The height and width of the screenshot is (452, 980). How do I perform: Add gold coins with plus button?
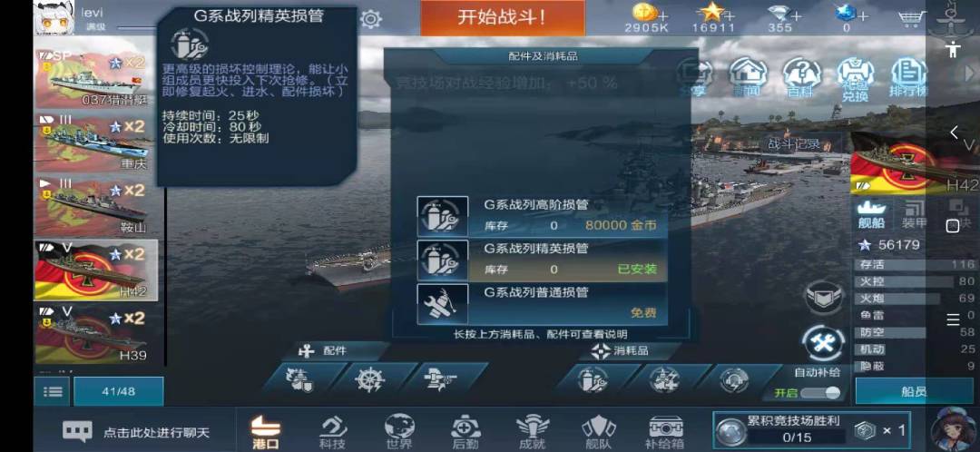pos(661,15)
